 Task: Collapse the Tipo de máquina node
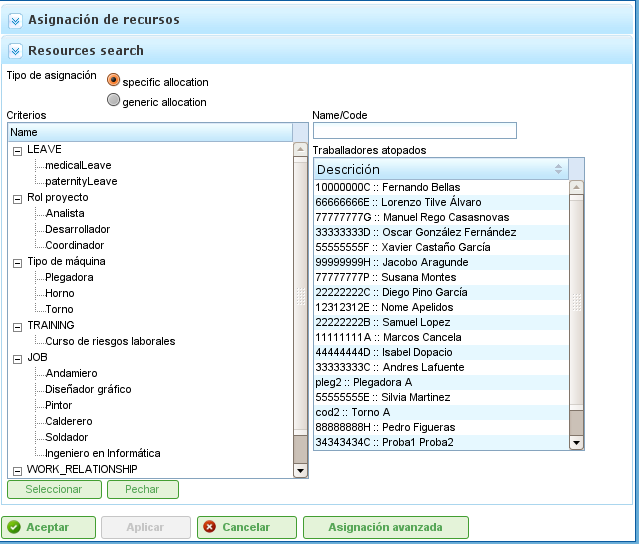tap(17, 262)
